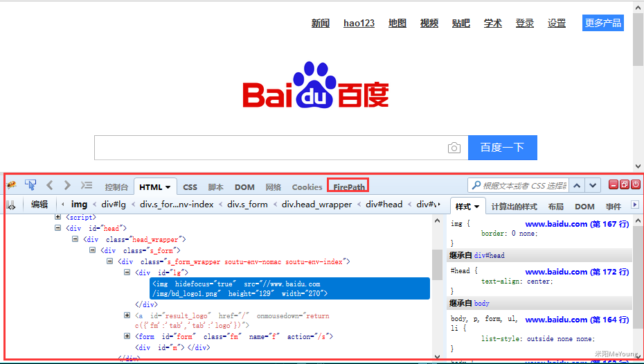Viewport: 644px width, 364px height.
Task: Open Firebug in new window icon
Action: coord(625,184)
